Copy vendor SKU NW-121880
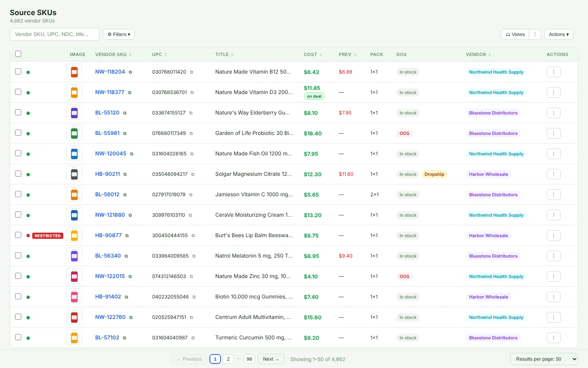 point(130,215)
